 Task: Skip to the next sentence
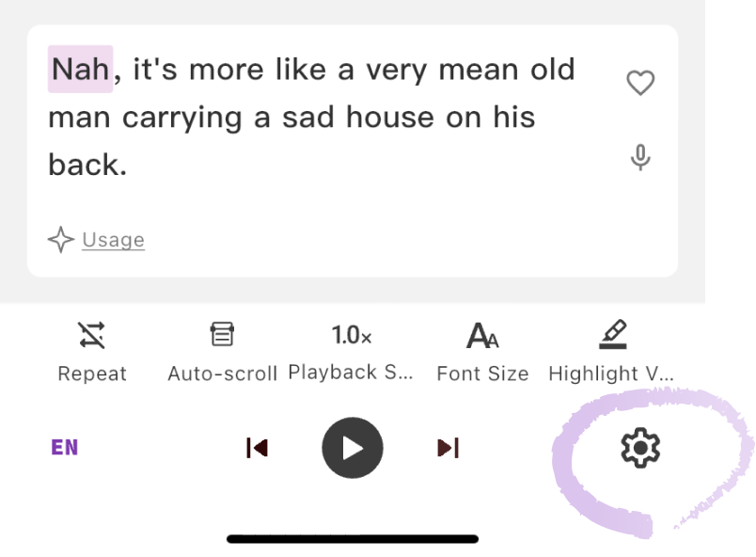[449, 448]
